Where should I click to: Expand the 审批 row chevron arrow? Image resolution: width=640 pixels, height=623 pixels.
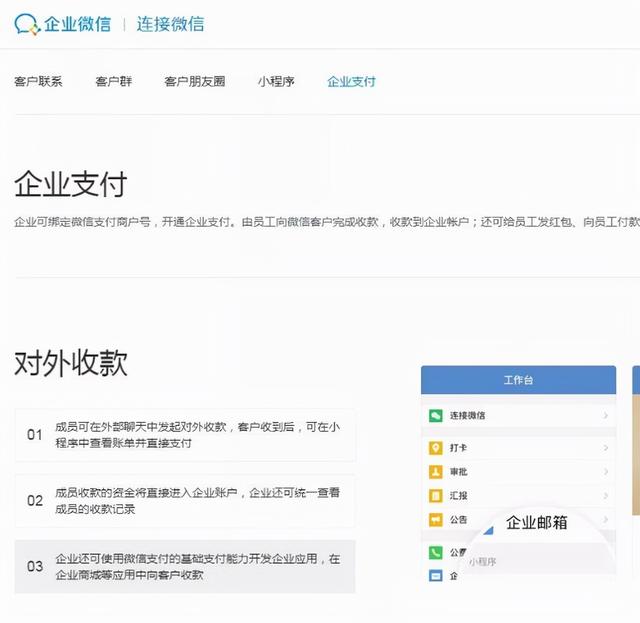coord(605,472)
